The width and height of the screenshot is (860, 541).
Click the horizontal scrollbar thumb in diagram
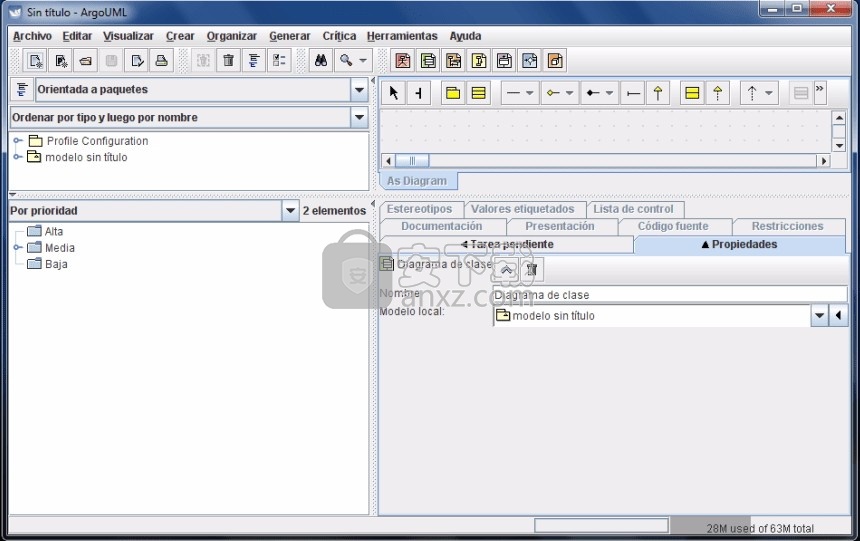coord(412,161)
